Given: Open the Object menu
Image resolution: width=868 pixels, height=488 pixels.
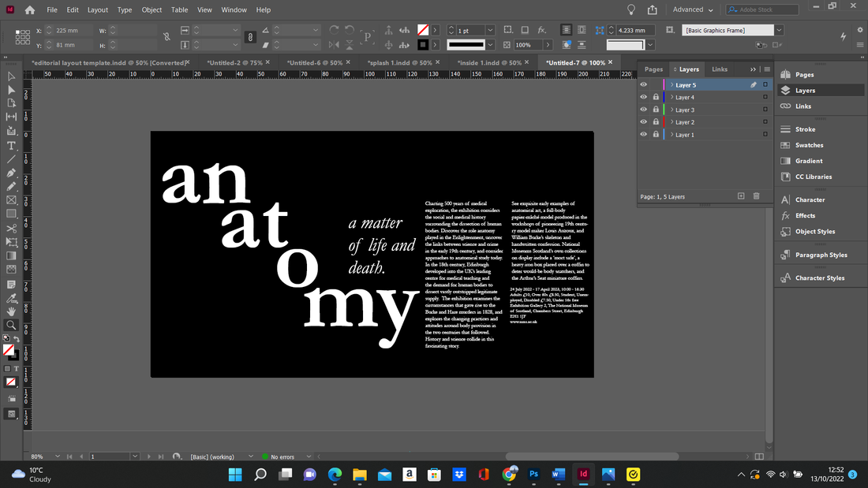Looking at the screenshot, I should [x=152, y=9].
